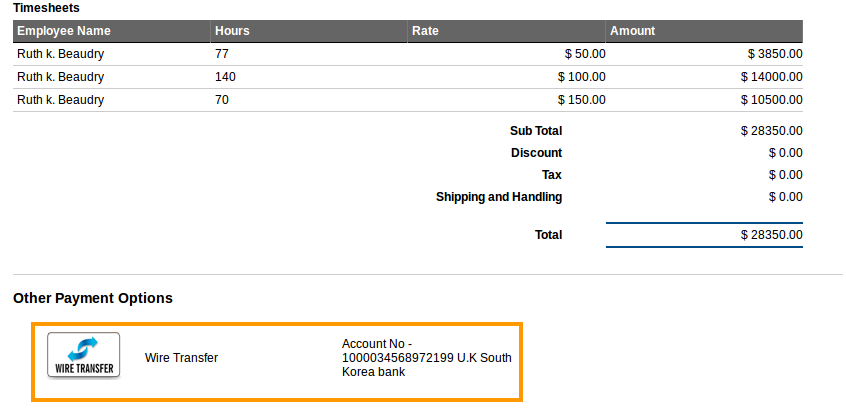846x410 pixels.
Task: Click the Sub Total value $ 28350.00
Action: pos(771,131)
